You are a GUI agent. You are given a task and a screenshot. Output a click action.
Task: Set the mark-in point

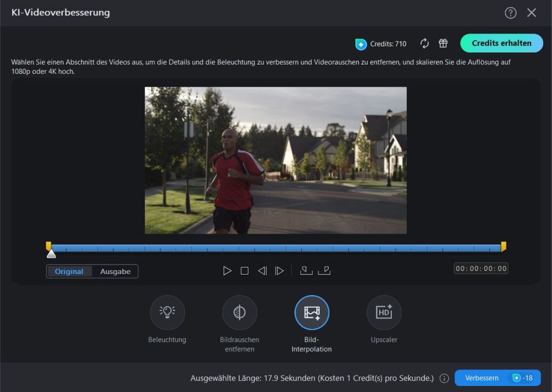click(x=306, y=270)
